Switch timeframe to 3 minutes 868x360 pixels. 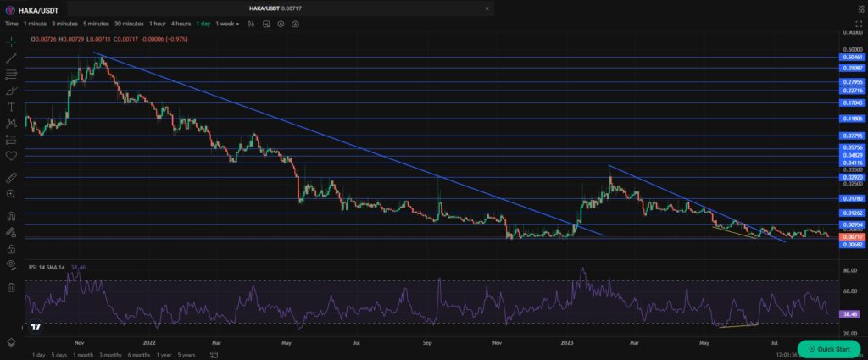(x=64, y=24)
